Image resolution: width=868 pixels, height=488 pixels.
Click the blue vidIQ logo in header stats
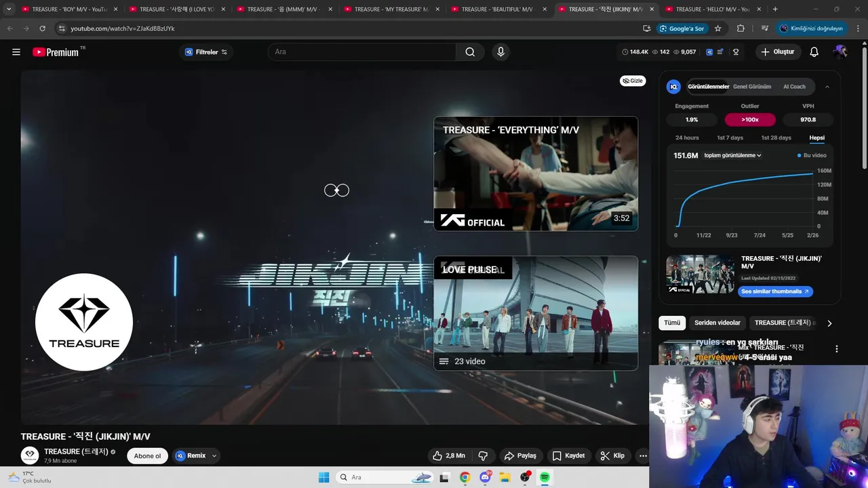tap(709, 52)
